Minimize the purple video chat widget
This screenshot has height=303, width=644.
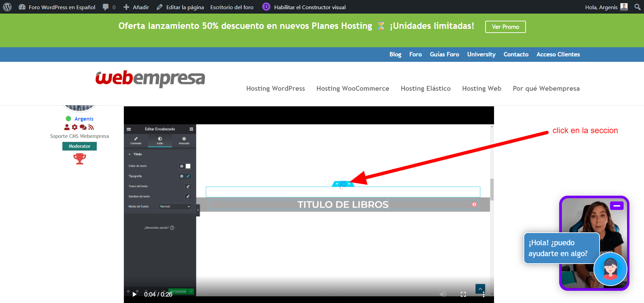[617, 206]
